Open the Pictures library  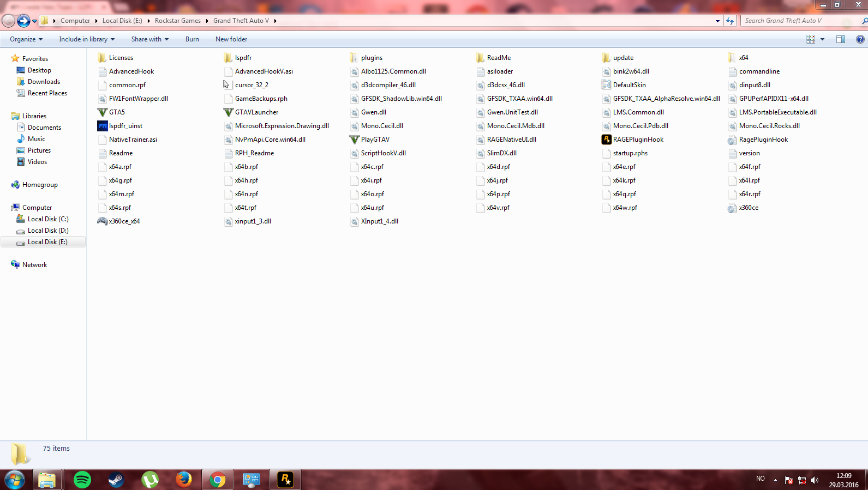pos(39,150)
